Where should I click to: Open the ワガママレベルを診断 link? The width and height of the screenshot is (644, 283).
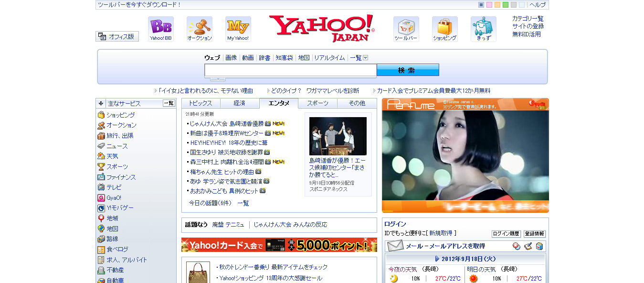pos(333,91)
